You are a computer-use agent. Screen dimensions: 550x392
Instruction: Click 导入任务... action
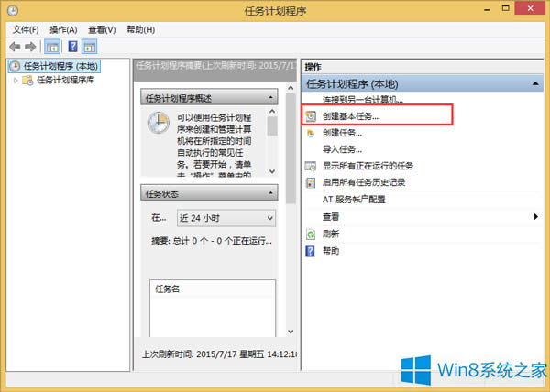[342, 149]
